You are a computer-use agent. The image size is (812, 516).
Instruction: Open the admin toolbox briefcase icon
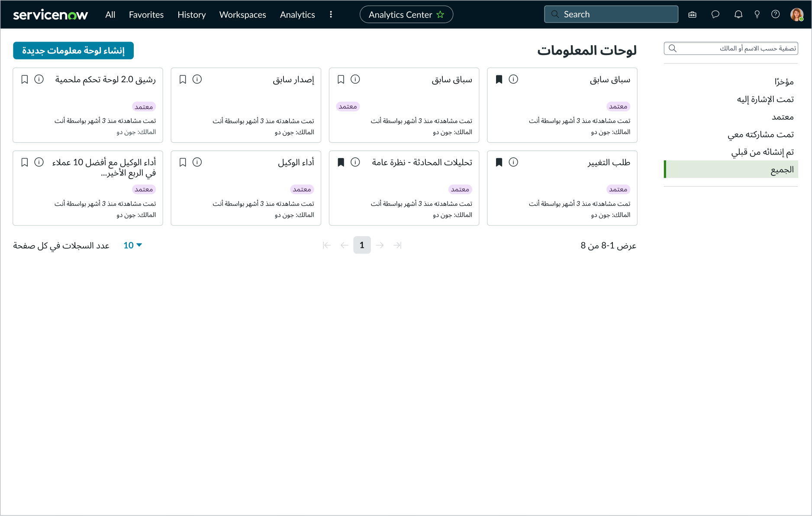click(692, 14)
